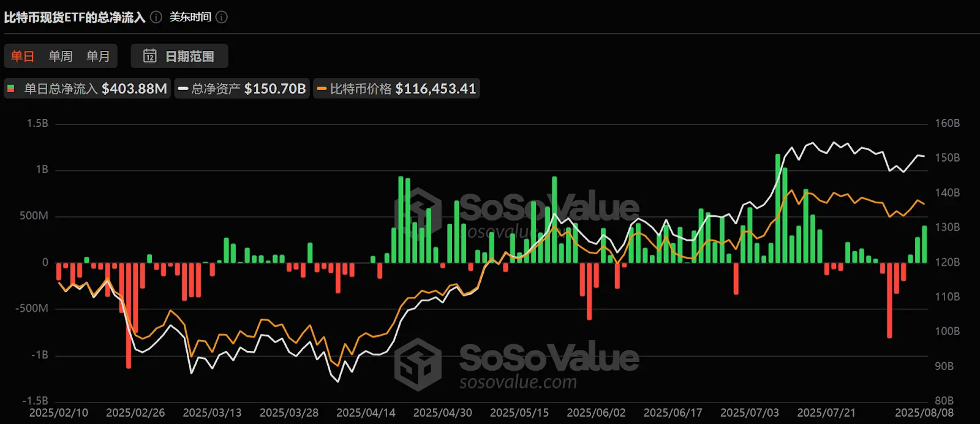This screenshot has width=980, height=424.
Task: Click the sosovalue.com watermark text
Action: (x=518, y=382)
